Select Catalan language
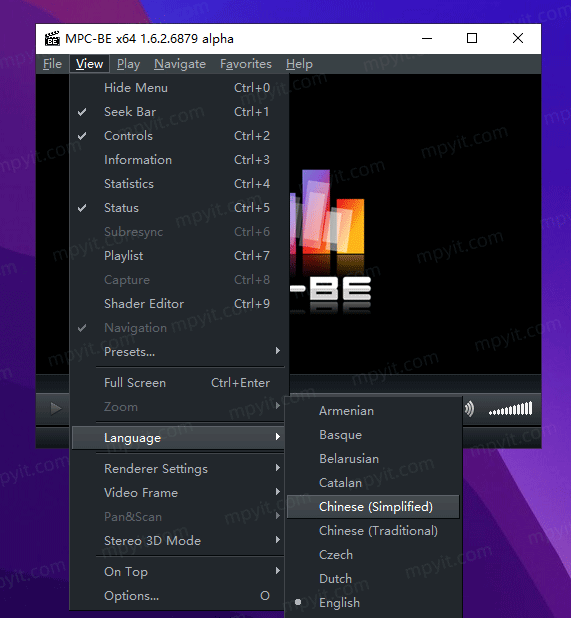Screen dimensions: 571x618 (373, 483)
